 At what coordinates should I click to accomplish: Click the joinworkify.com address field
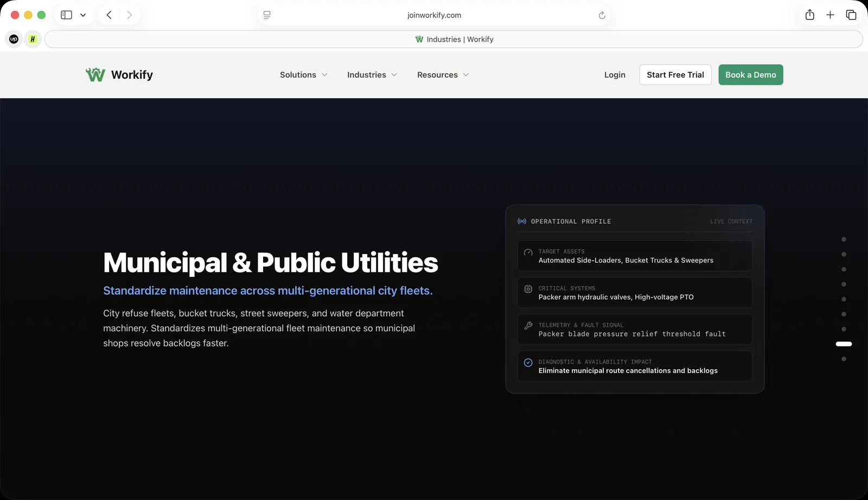point(434,15)
